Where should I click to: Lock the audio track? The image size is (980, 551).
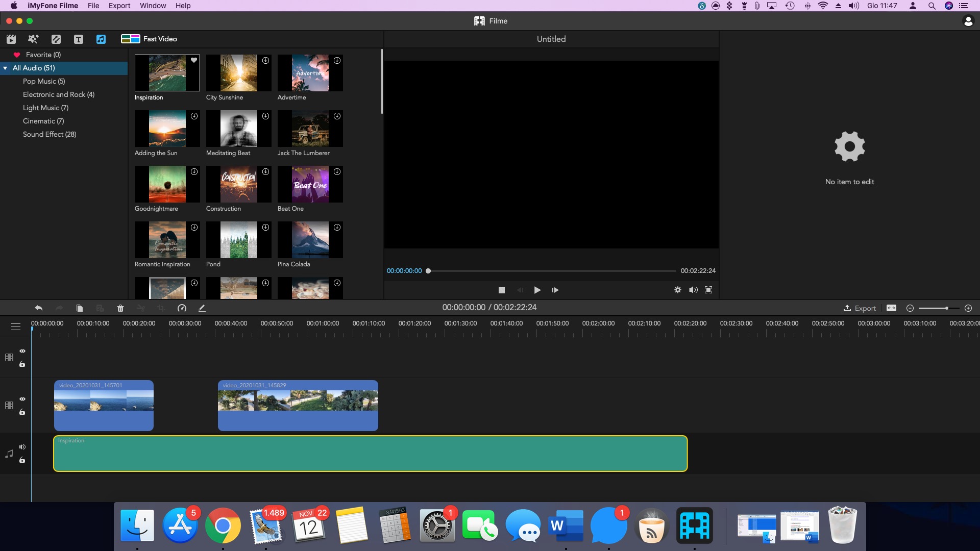click(22, 460)
